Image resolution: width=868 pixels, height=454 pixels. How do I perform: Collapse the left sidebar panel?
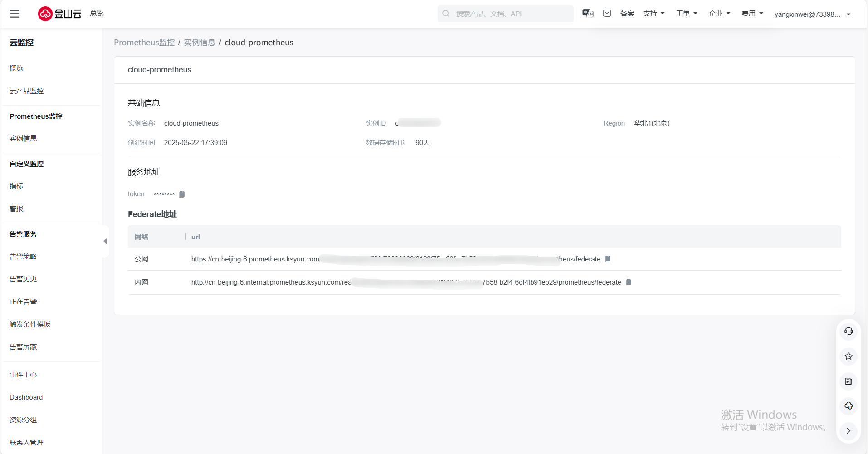pos(105,241)
